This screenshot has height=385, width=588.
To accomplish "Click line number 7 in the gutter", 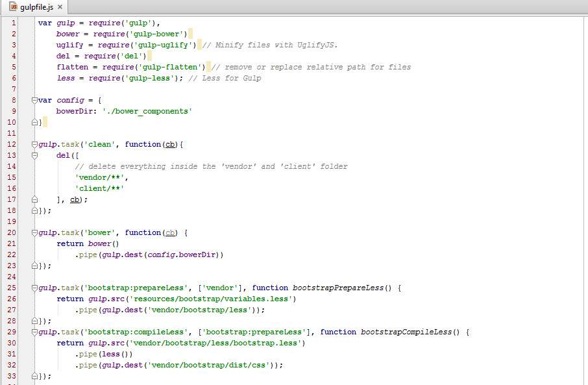I will (14, 90).
